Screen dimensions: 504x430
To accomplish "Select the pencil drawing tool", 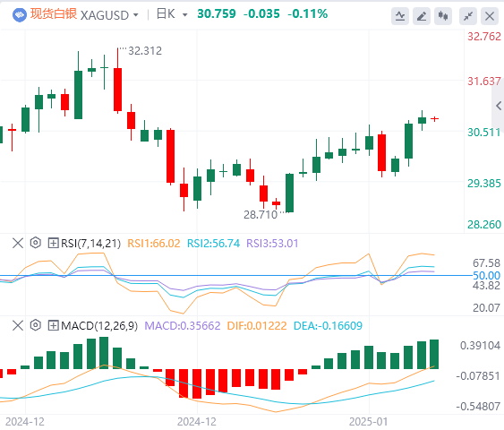I will pyautogui.click(x=422, y=16).
